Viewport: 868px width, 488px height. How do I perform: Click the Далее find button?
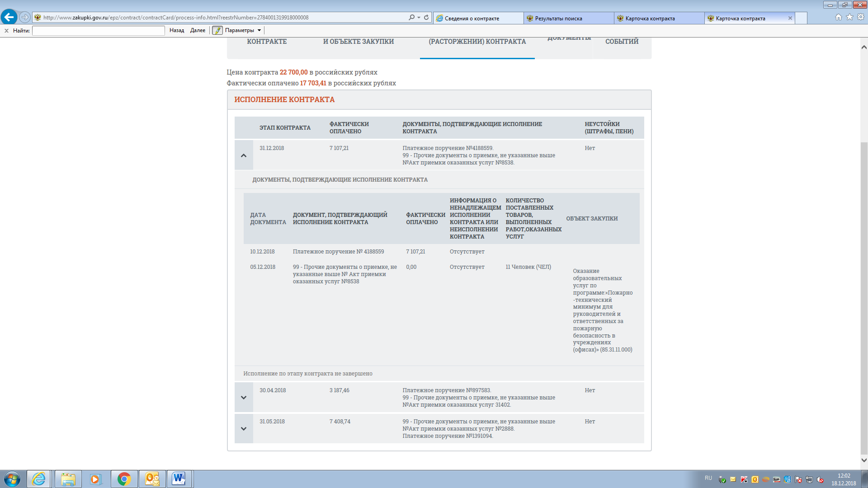(198, 30)
